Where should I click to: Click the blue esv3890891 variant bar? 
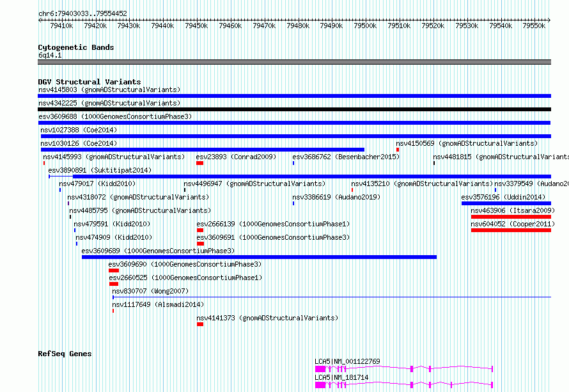[x=300, y=176]
